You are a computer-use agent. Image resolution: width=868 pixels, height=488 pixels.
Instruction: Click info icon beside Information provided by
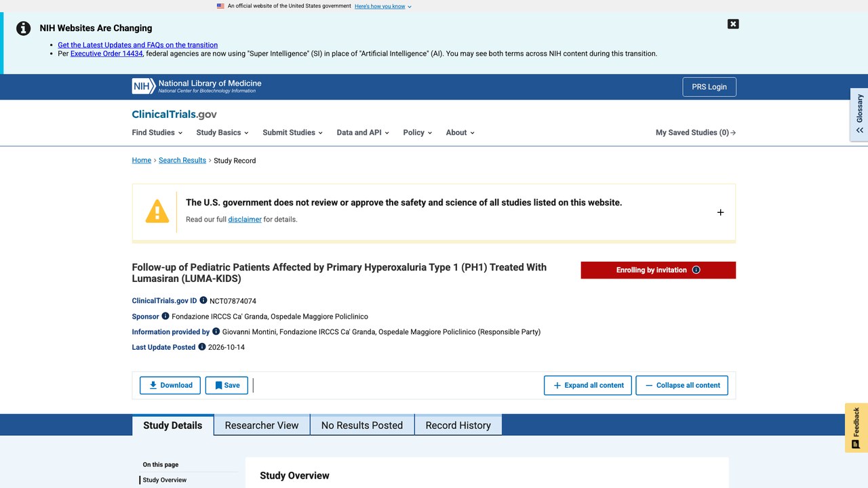(x=216, y=331)
